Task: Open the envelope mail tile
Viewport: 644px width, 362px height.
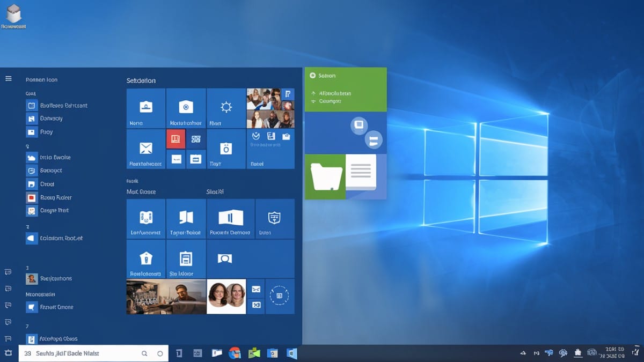Action: click(x=145, y=149)
